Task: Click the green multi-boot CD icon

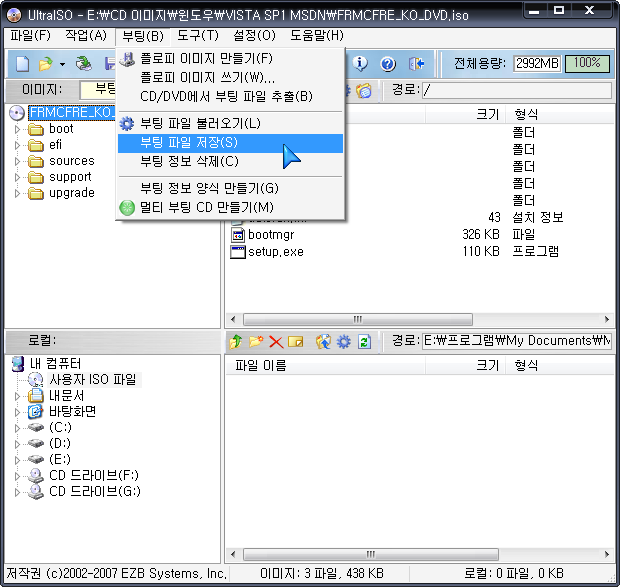Action: click(127, 208)
